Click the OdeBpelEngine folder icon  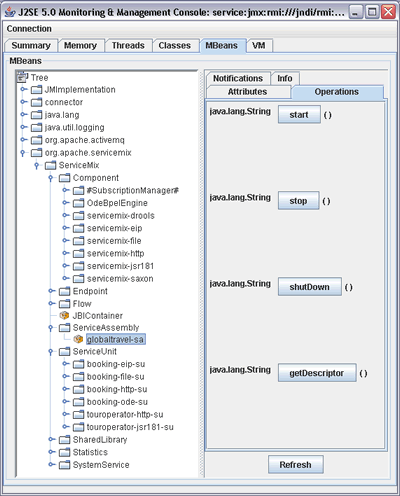tap(79, 203)
